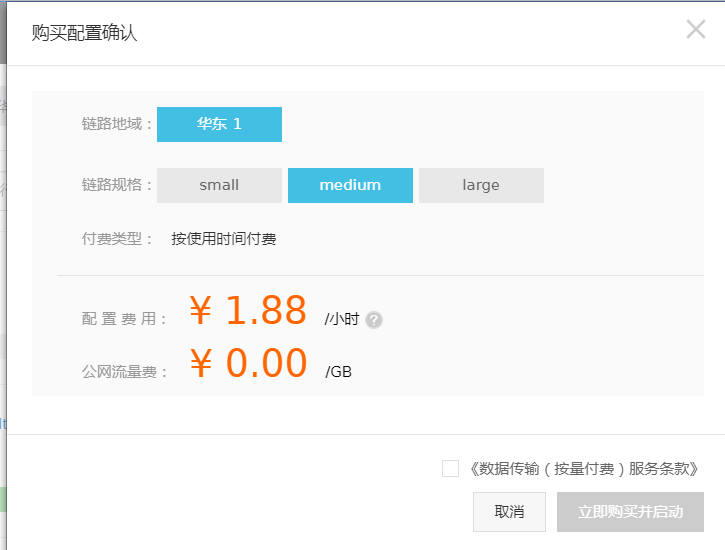The height and width of the screenshot is (550, 725).
Task: Close the 购买配置确认 dialog with X
Action: [696, 30]
